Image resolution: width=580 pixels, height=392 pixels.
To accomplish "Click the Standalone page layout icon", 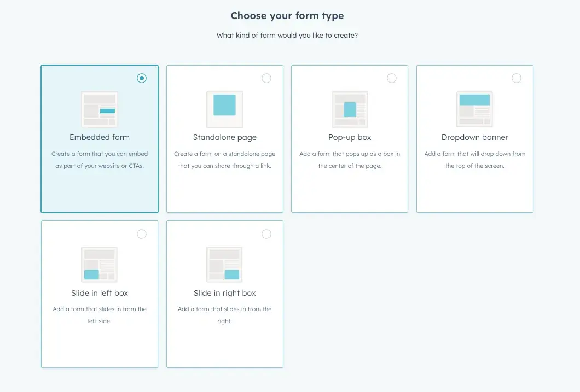I will (x=224, y=109).
